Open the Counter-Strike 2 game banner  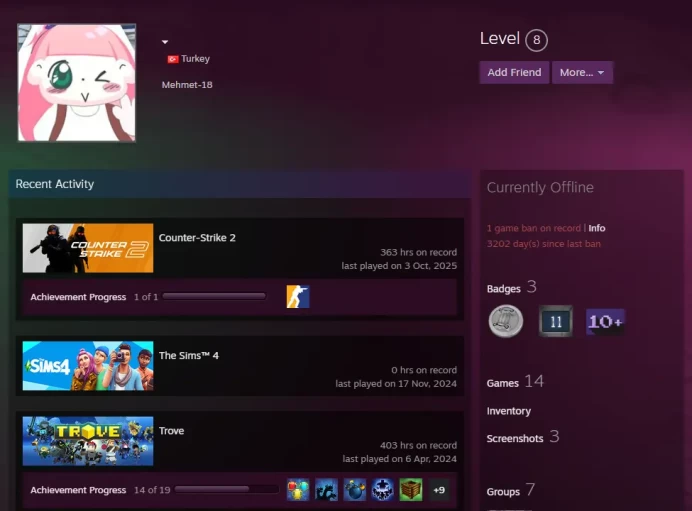point(88,248)
